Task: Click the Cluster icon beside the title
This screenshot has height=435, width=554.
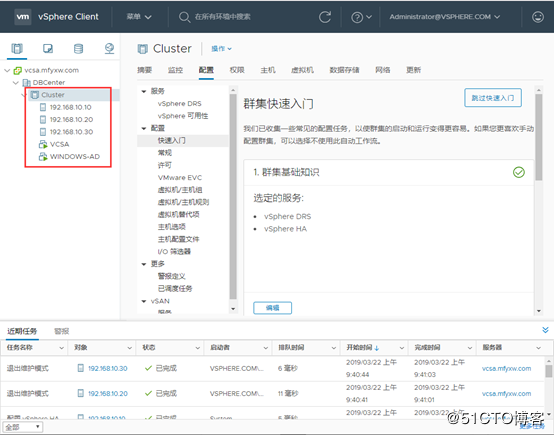Action: click(x=143, y=49)
